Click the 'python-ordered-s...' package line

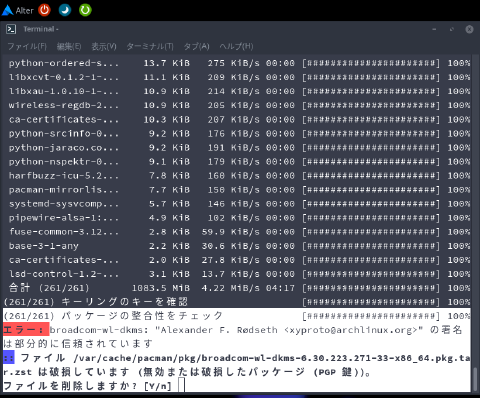coord(239,63)
